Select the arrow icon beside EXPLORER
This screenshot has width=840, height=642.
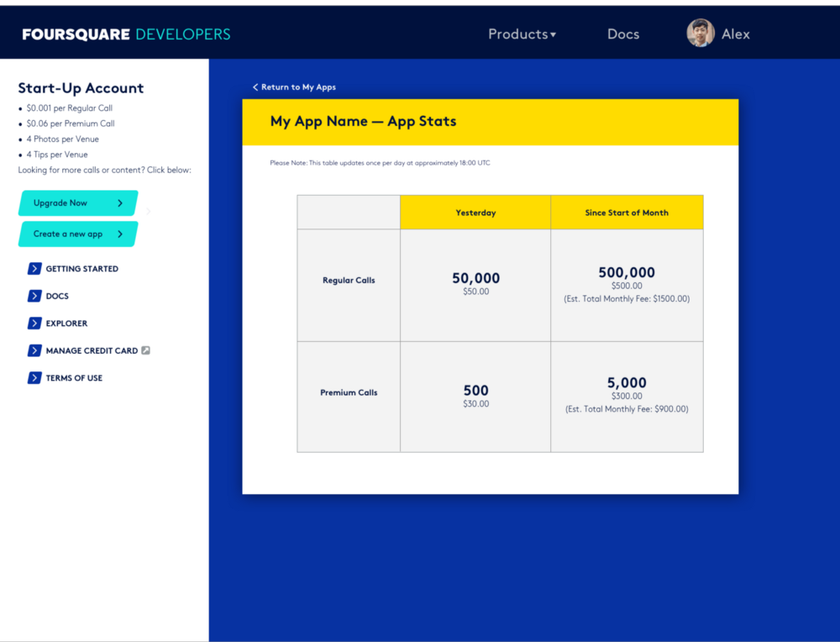[x=34, y=323]
